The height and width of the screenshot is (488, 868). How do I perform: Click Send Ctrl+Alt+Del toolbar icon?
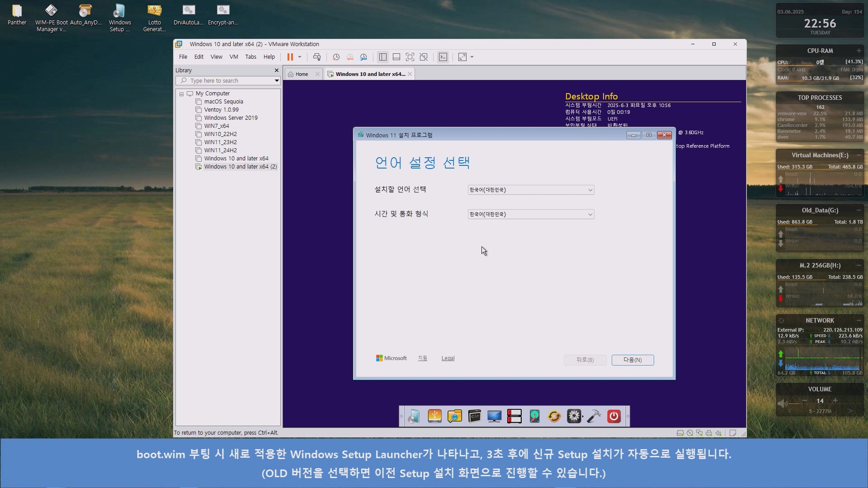click(x=317, y=57)
